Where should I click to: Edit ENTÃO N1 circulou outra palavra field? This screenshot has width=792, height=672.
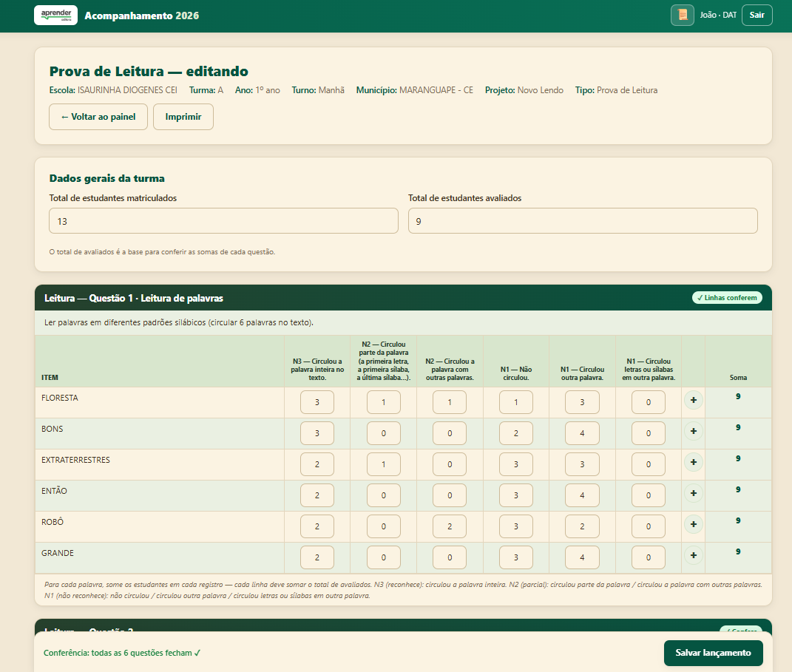(x=583, y=495)
